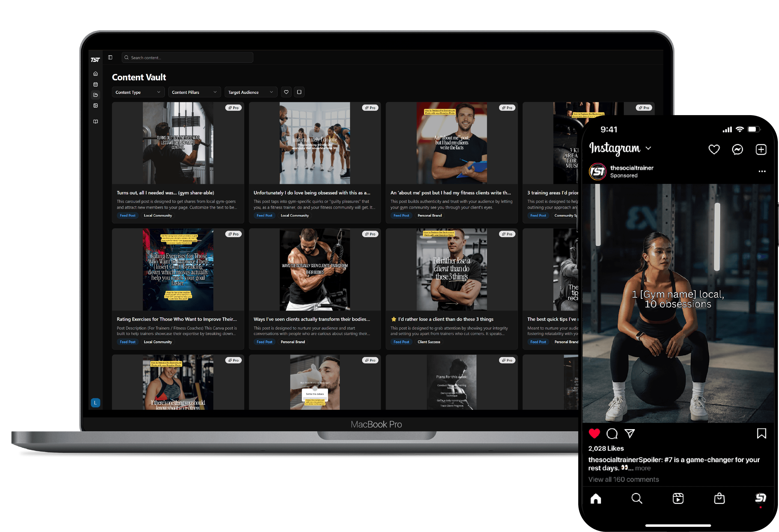Open the book guide sidebar icon
The width and height of the screenshot is (779, 532).
95,122
